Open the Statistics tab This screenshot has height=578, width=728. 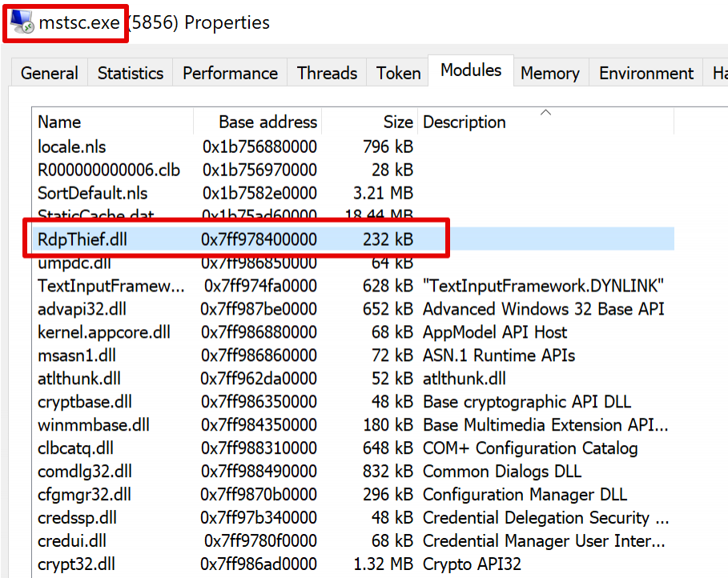130,73
